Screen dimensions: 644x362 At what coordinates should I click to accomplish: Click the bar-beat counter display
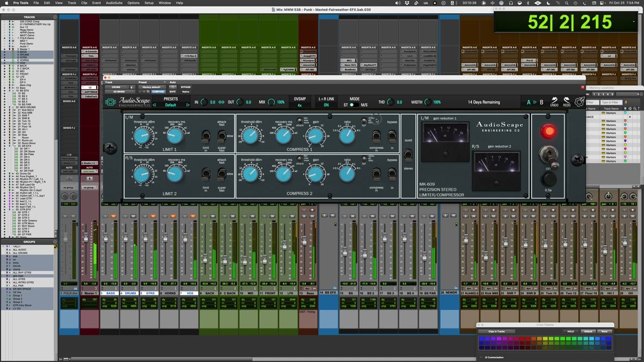coord(570,22)
